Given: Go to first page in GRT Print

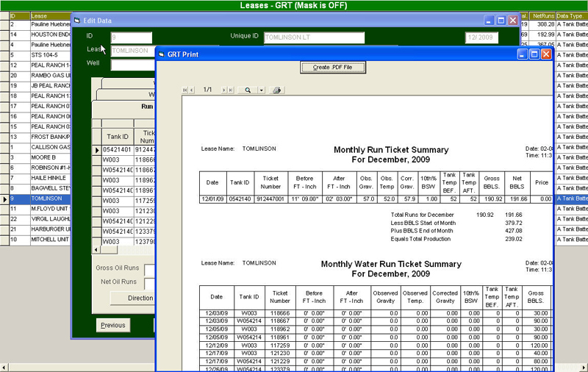Looking at the screenshot, I should [185, 90].
